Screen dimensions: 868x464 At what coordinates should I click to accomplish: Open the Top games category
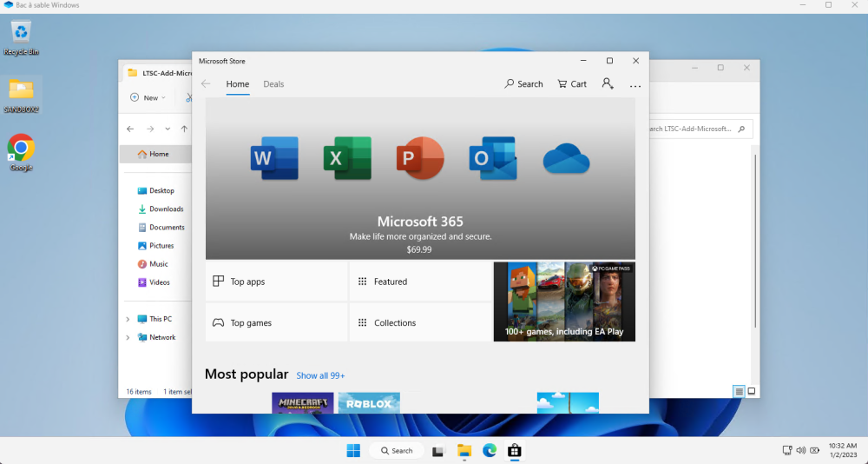pyautogui.click(x=276, y=322)
